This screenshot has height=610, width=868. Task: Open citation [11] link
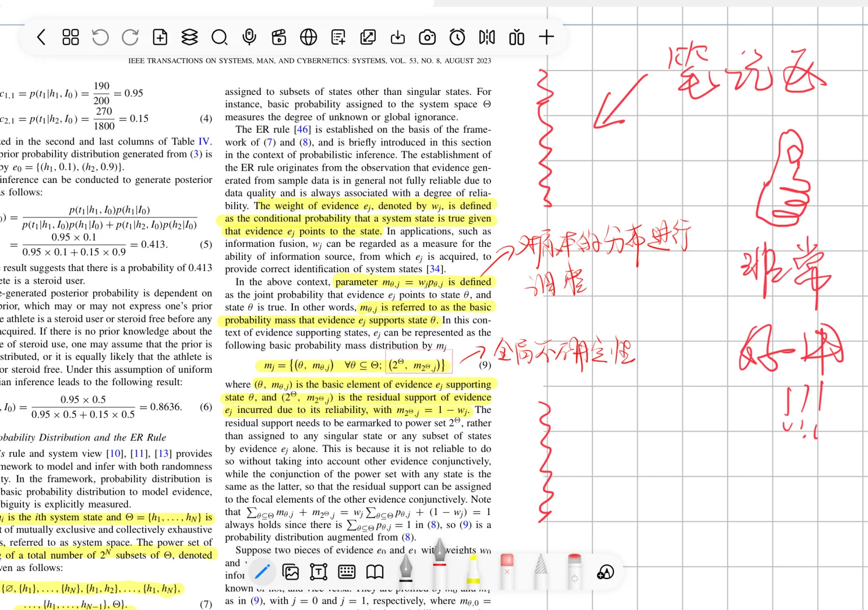(139, 454)
